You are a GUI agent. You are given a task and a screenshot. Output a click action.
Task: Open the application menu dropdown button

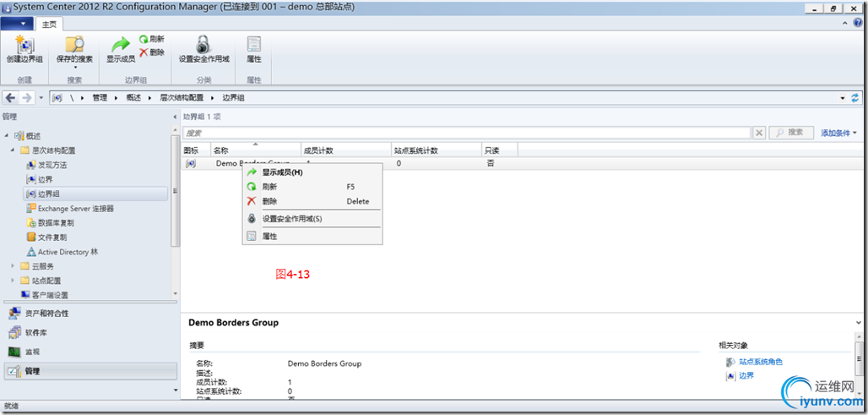pyautogui.click(x=17, y=24)
